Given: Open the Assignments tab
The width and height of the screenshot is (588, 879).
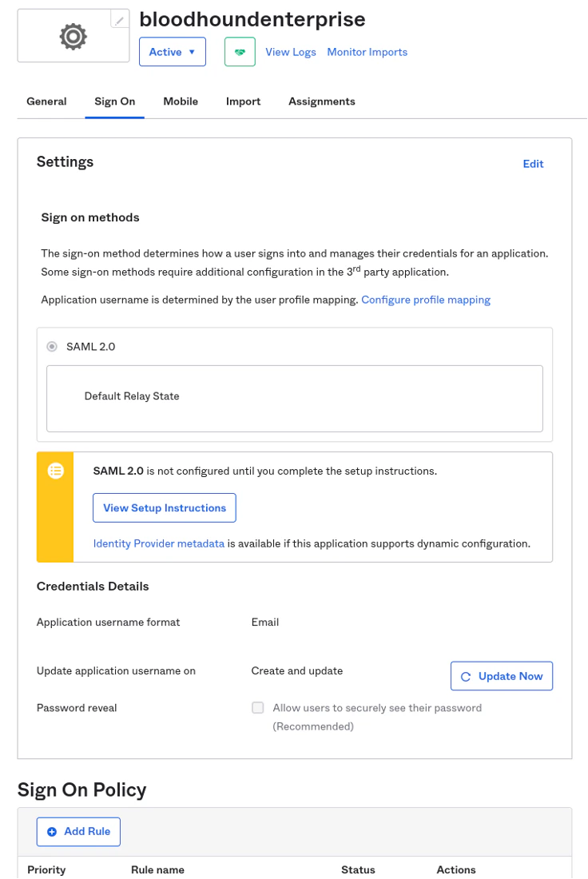Looking at the screenshot, I should tap(322, 101).
